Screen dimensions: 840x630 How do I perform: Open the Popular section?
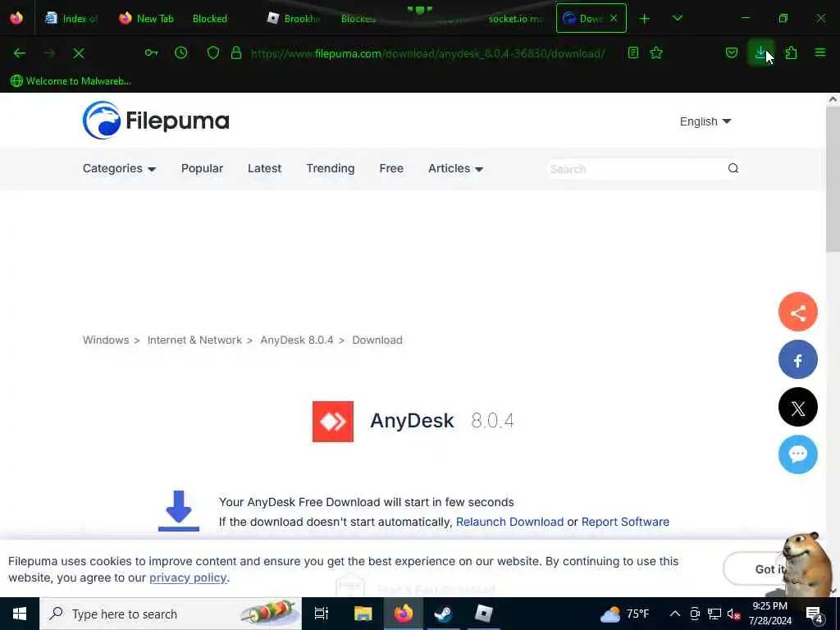pos(202,168)
